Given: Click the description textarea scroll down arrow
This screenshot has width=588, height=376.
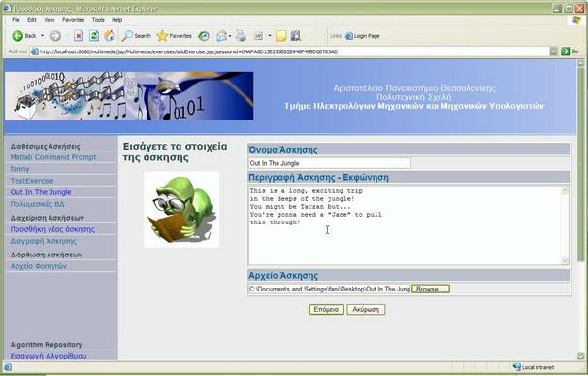Looking at the screenshot, I should 565,260.
